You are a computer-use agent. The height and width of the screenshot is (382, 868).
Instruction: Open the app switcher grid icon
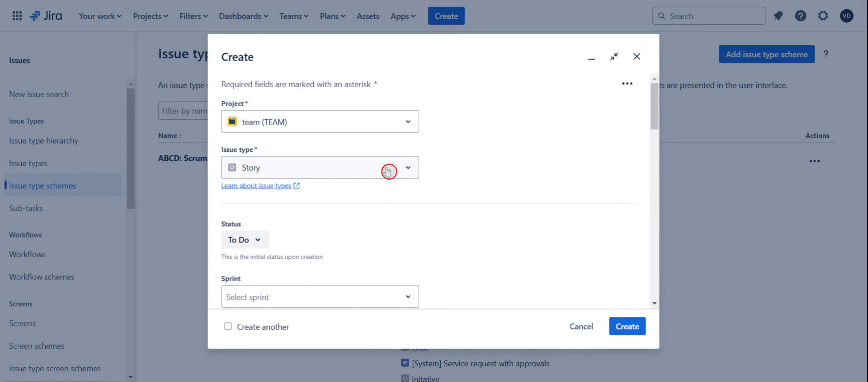tap(17, 16)
